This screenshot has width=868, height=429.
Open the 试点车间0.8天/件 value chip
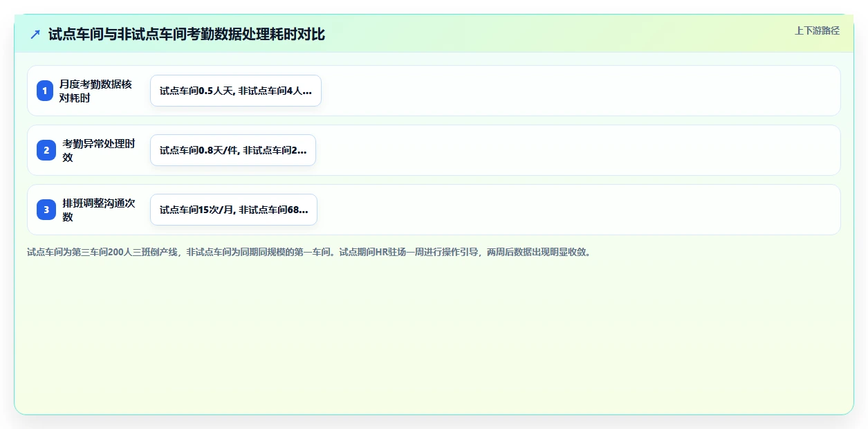(x=233, y=150)
